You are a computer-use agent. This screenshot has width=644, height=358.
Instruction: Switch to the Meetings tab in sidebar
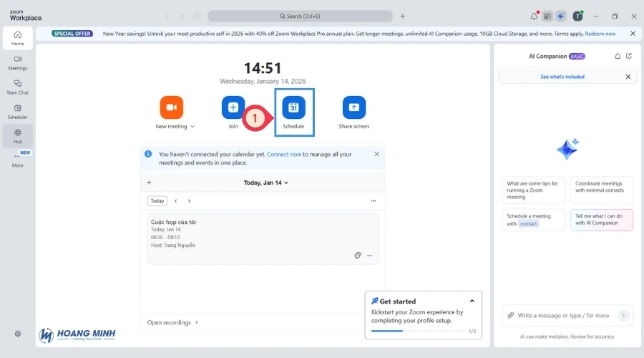coord(17,62)
